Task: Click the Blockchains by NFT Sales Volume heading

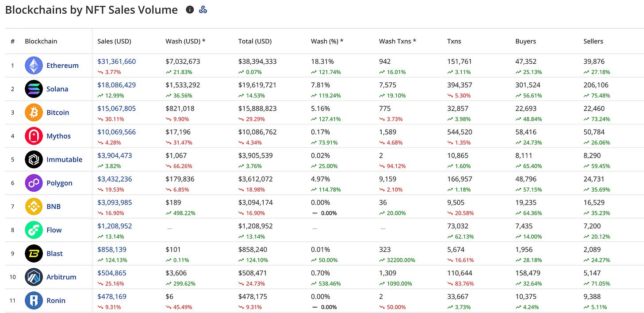Action: pos(91,10)
